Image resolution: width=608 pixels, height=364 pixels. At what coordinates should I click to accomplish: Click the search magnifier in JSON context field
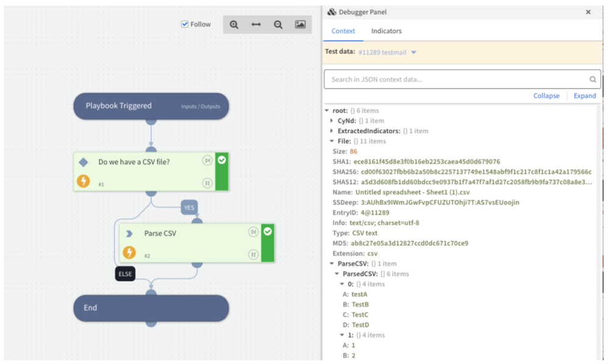tap(593, 79)
